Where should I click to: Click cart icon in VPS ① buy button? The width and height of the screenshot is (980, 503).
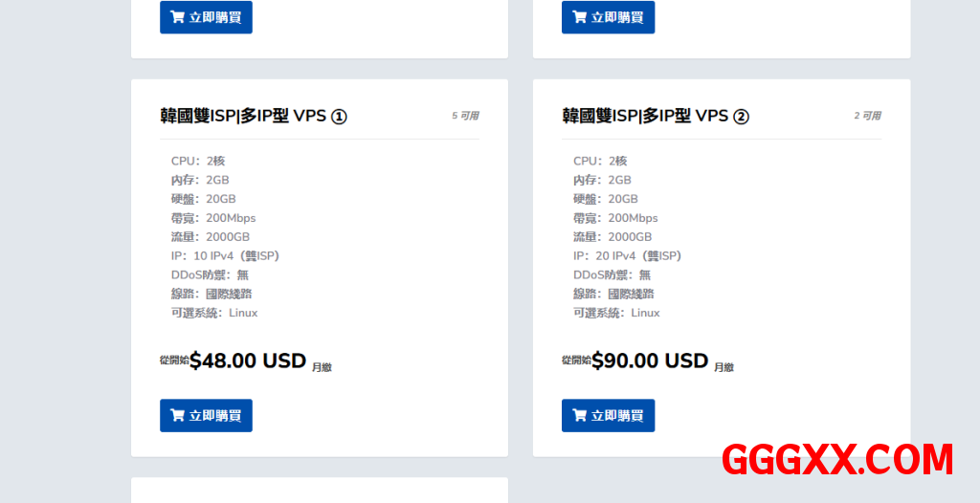pos(177,416)
